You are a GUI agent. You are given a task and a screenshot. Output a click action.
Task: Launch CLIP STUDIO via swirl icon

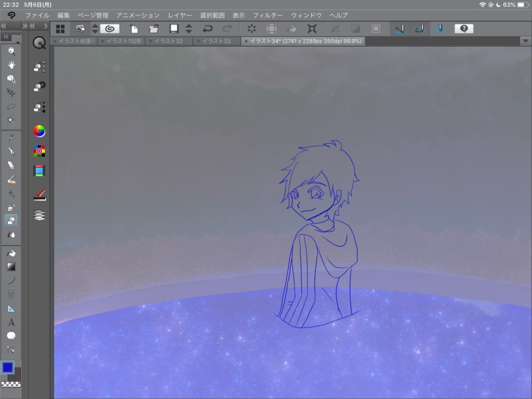pyautogui.click(x=110, y=29)
